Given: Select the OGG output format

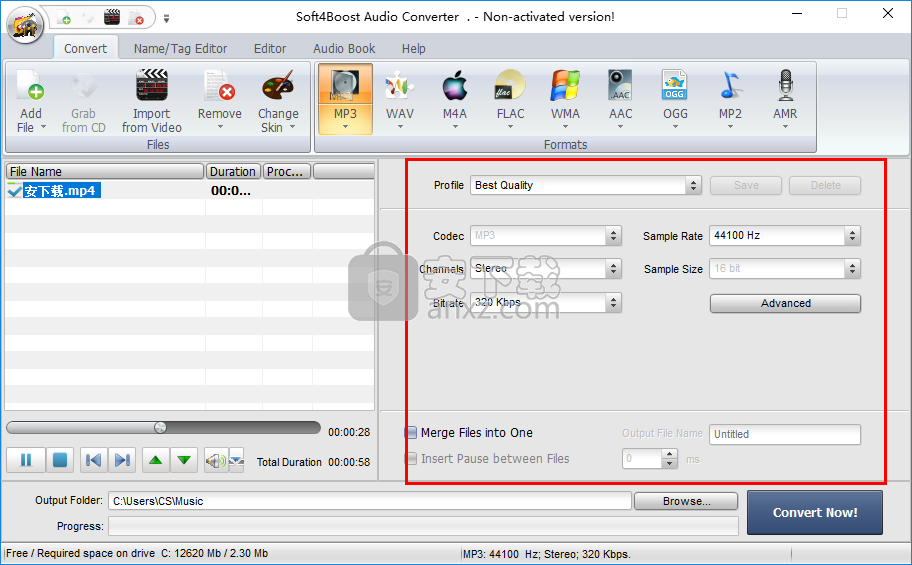Looking at the screenshot, I should 675,99.
